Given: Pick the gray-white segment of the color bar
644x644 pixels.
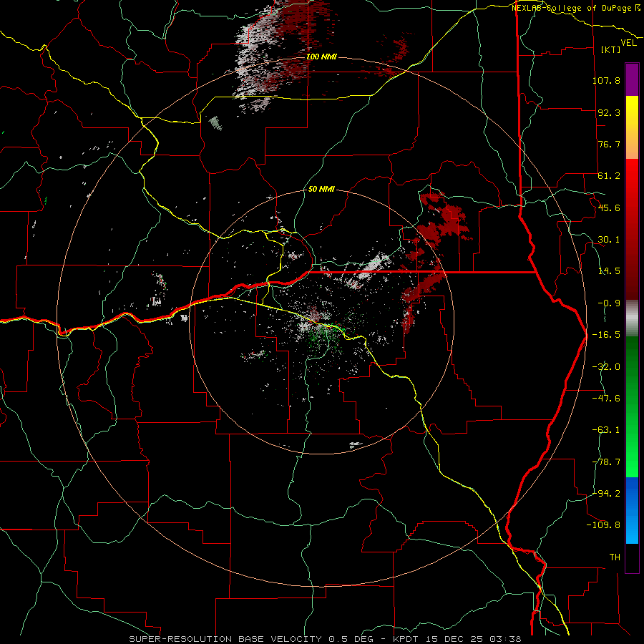Looking at the screenshot, I should [632, 318].
